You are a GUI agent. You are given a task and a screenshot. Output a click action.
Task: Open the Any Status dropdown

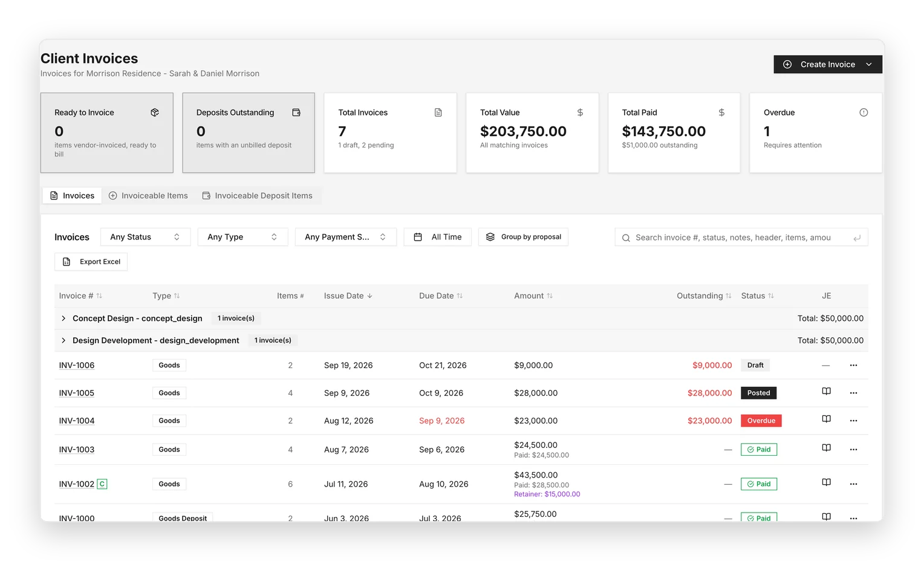(x=145, y=237)
